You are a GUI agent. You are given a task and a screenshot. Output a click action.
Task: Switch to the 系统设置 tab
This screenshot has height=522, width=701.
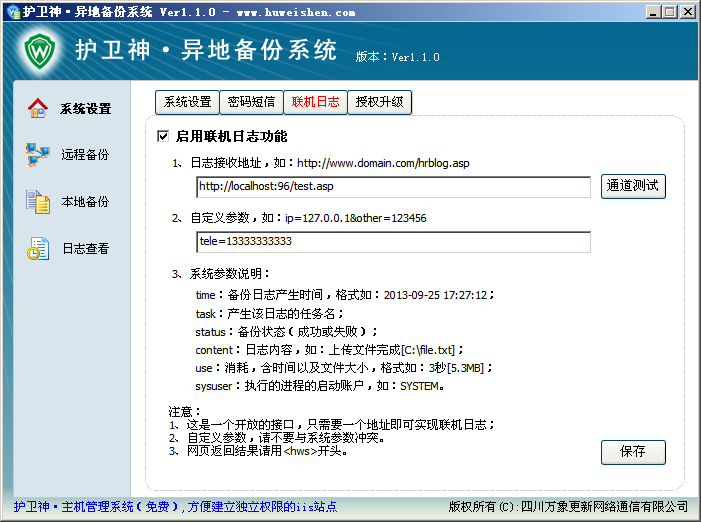(187, 102)
